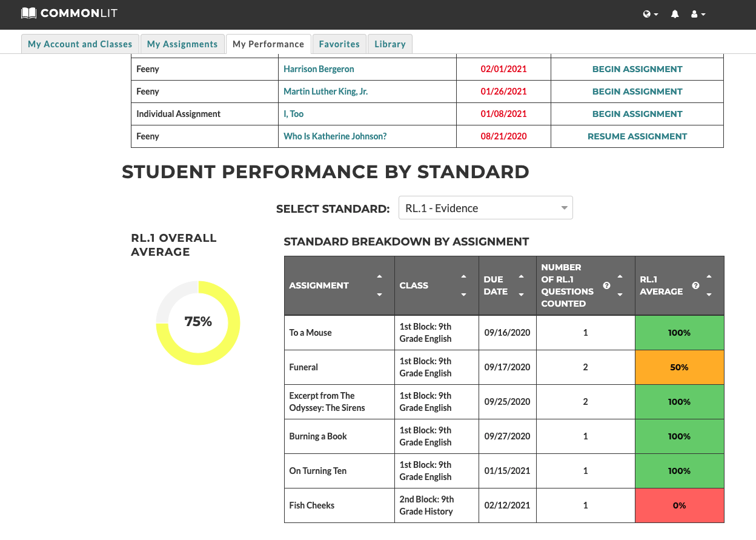Toggle ascending sort on the Class column
The image size is (756, 540).
tap(463, 277)
